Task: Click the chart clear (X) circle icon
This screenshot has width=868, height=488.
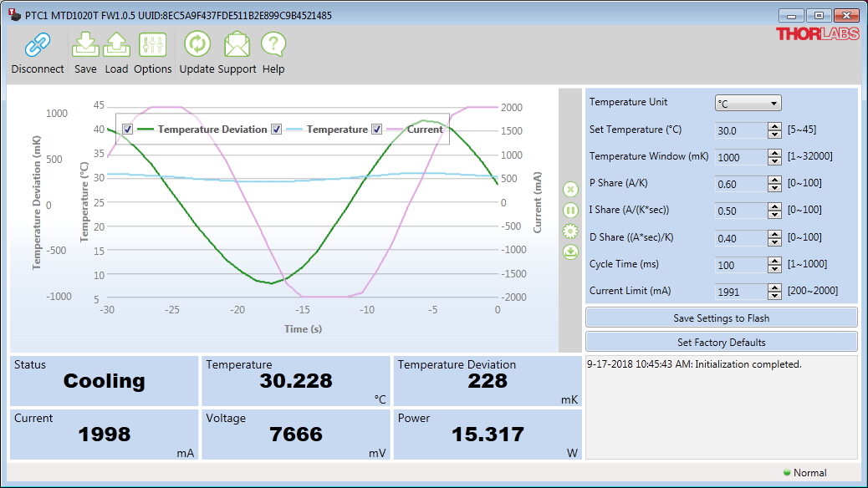Action: (570, 190)
